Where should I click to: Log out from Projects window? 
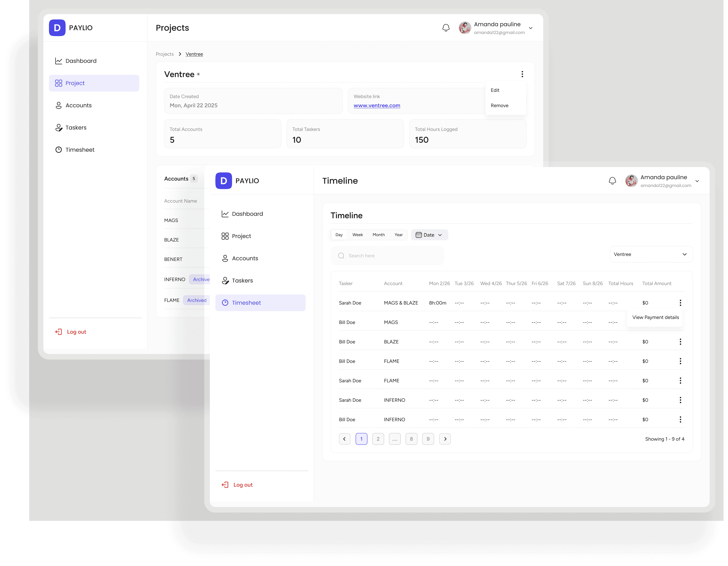(x=71, y=332)
